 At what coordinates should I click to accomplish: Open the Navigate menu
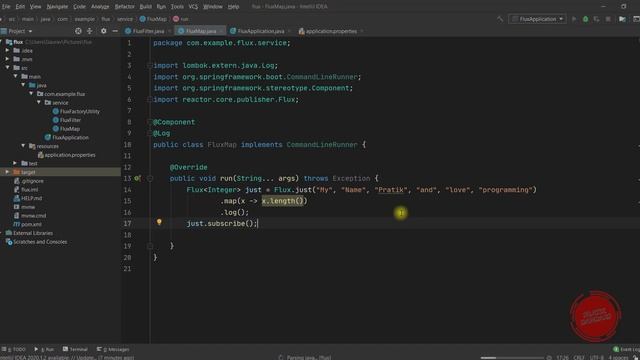57,7
